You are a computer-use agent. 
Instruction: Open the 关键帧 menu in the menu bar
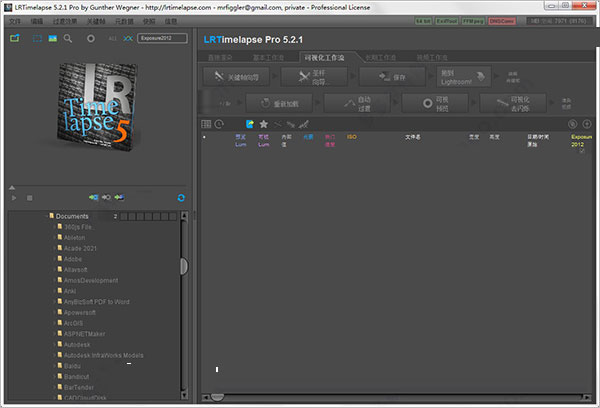point(96,21)
